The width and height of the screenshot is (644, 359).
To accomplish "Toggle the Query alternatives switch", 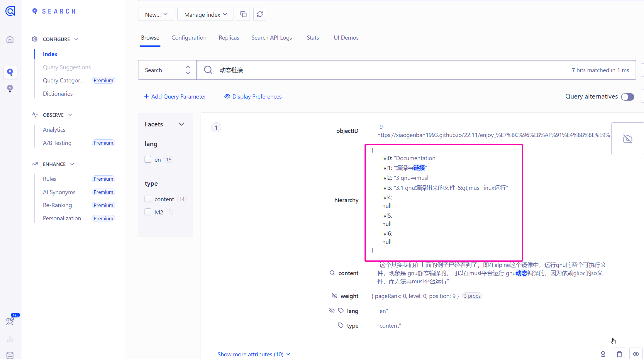I will point(628,97).
